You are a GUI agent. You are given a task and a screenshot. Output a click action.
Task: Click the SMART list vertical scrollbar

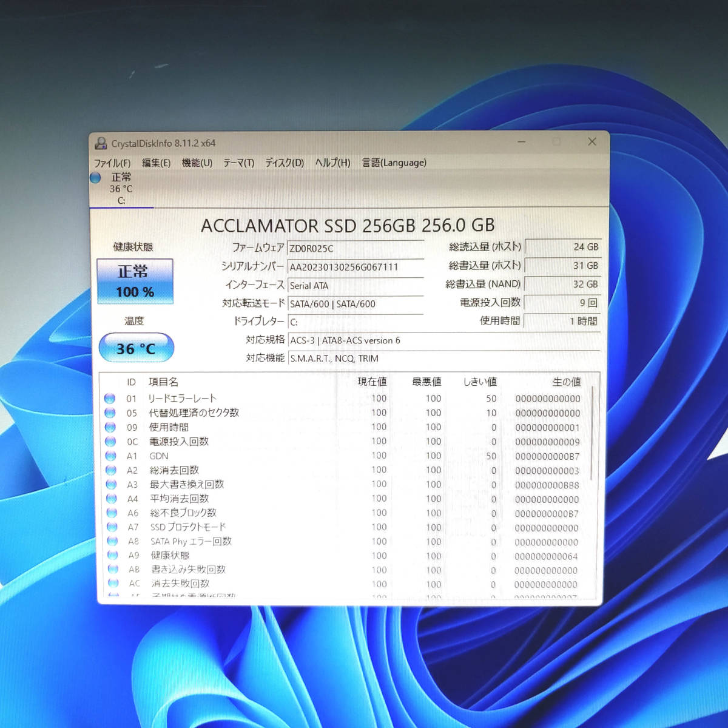pyautogui.click(x=593, y=425)
